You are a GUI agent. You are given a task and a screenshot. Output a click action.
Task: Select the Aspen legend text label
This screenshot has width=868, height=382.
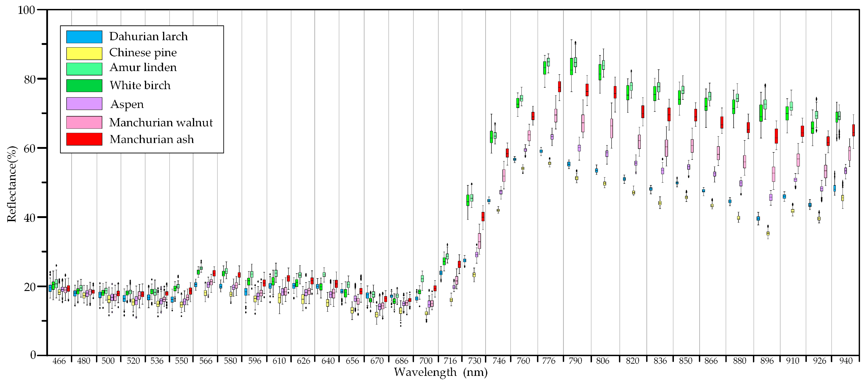click(127, 104)
